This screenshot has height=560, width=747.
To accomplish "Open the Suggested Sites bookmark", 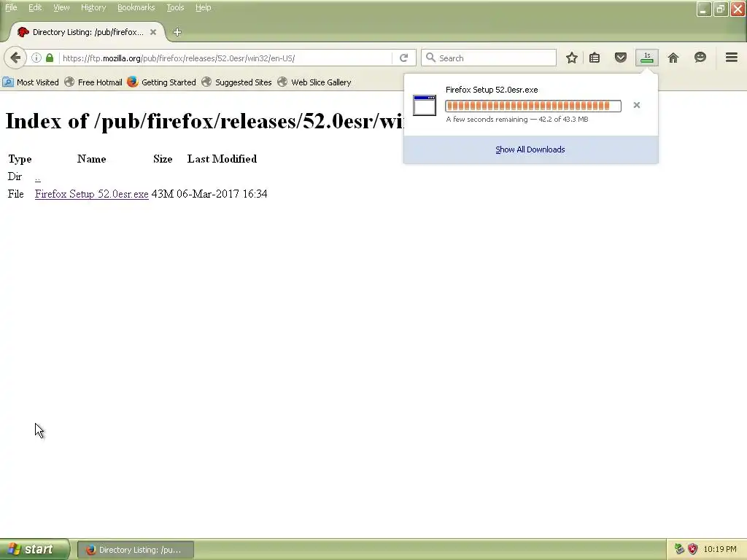I will point(237,82).
